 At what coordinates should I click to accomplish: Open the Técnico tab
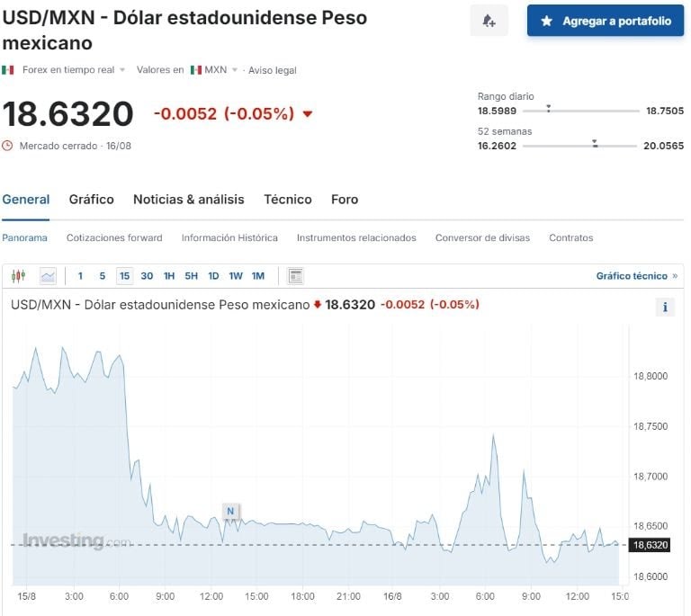[x=288, y=200]
